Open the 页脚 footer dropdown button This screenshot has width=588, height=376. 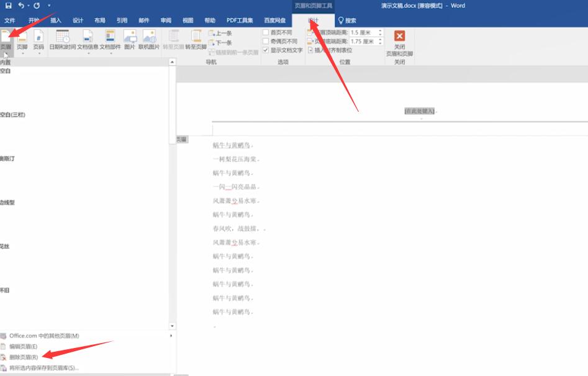(x=22, y=42)
